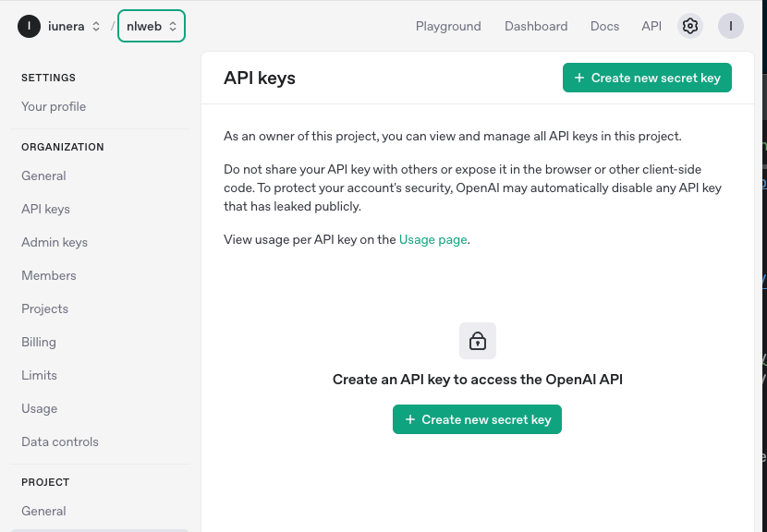Click the iunera organization avatar circle
This screenshot has width=767, height=532.
click(x=29, y=26)
